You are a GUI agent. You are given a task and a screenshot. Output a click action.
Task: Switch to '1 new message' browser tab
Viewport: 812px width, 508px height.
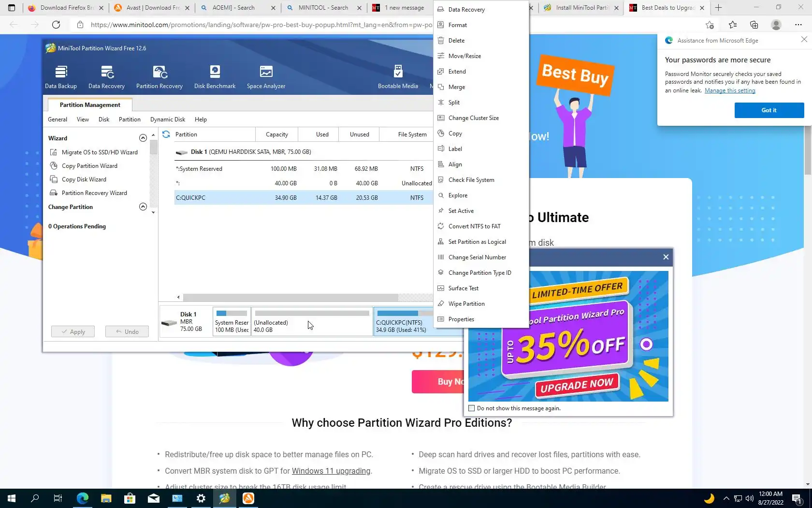[399, 8]
